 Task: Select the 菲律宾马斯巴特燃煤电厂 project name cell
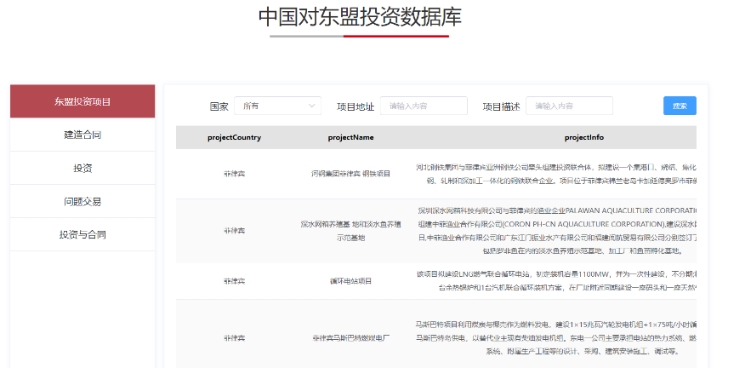pos(351,338)
